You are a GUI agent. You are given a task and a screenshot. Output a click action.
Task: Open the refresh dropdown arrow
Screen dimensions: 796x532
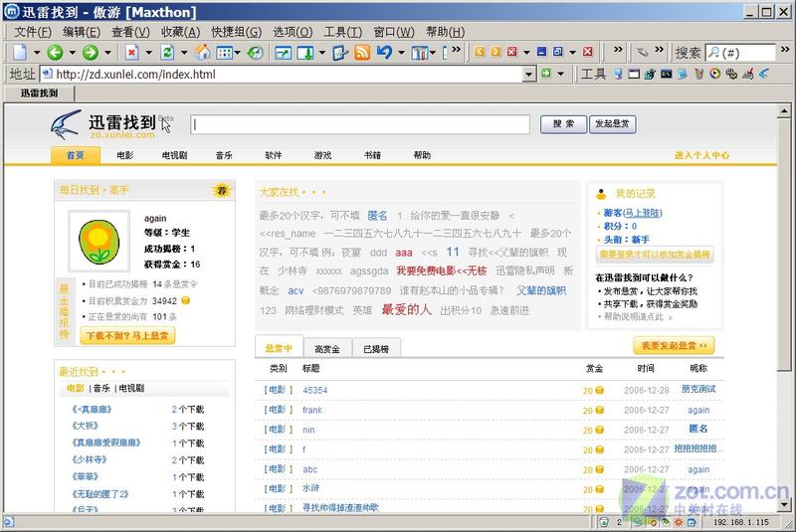point(184,53)
